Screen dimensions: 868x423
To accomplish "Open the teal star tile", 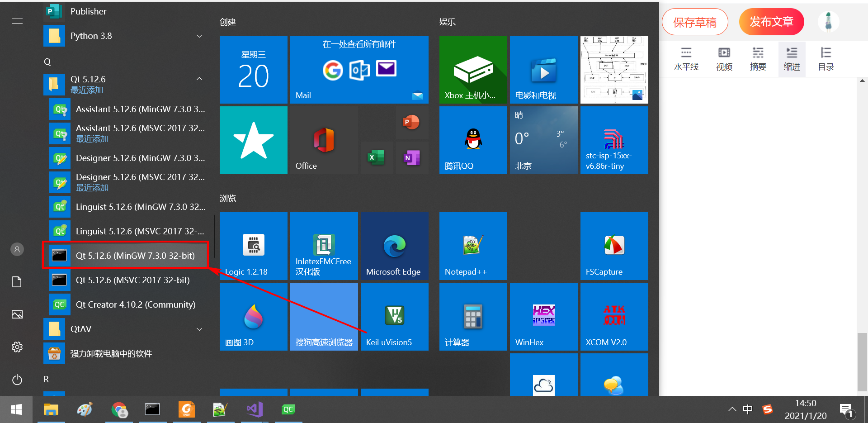I will 254,140.
